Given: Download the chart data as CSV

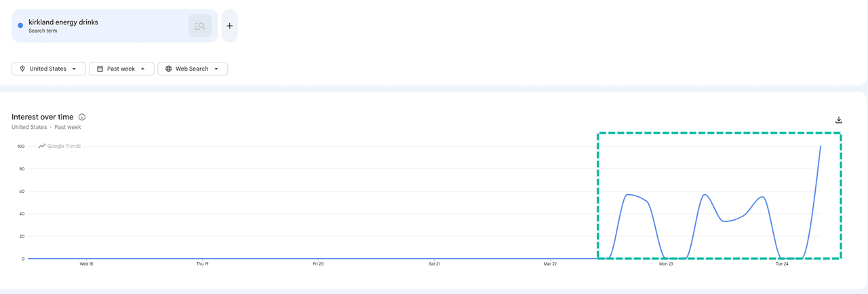Looking at the screenshot, I should pos(839,120).
